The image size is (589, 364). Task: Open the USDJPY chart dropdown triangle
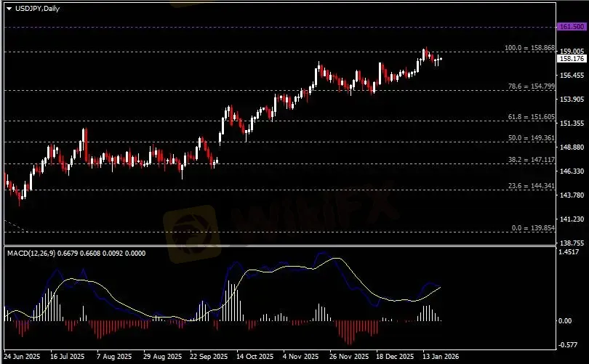(9, 9)
